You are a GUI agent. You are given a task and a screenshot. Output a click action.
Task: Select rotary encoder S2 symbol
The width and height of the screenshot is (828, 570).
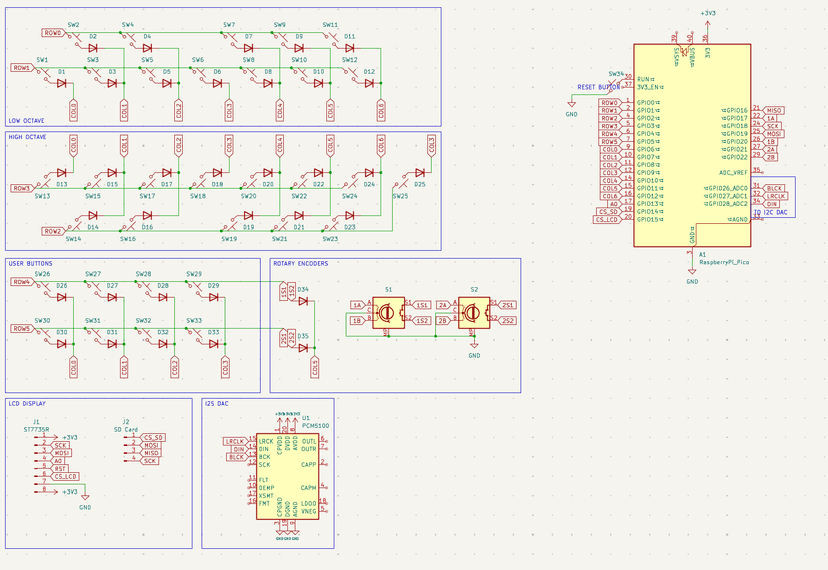pyautogui.click(x=474, y=312)
